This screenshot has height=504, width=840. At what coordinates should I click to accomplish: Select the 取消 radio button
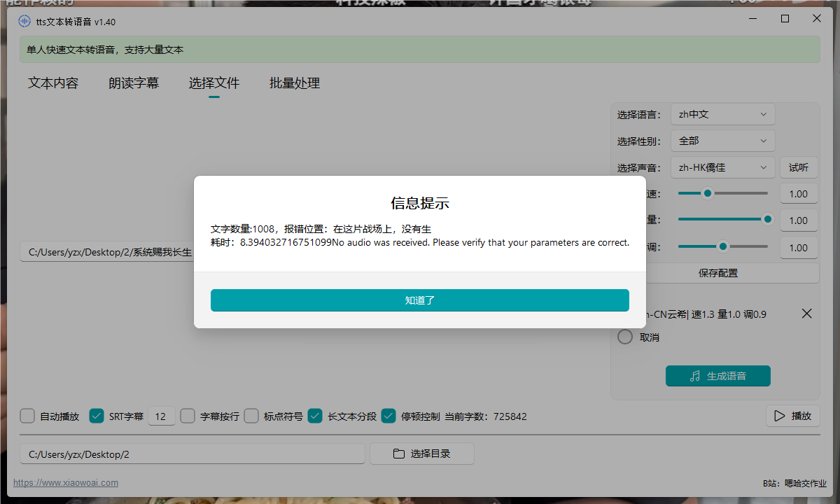pos(625,337)
